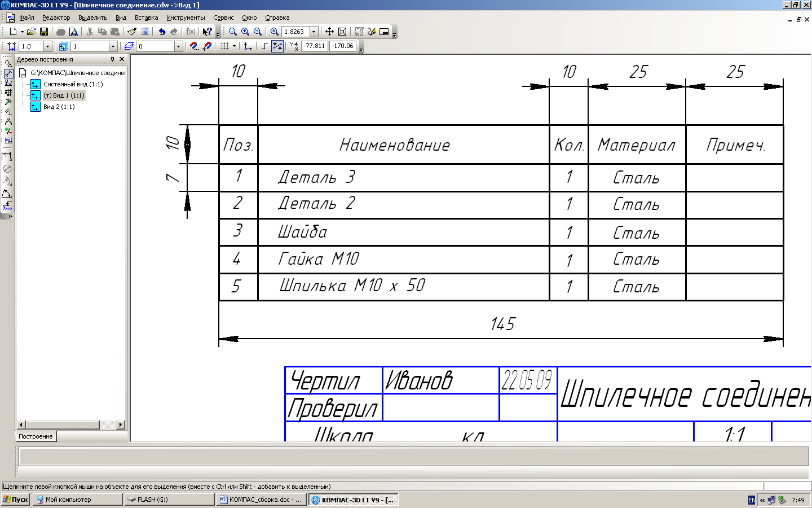Screen dimensions: 812x508
Task: Click the Zoom in magnifier icon
Action: pyautogui.click(x=245, y=32)
